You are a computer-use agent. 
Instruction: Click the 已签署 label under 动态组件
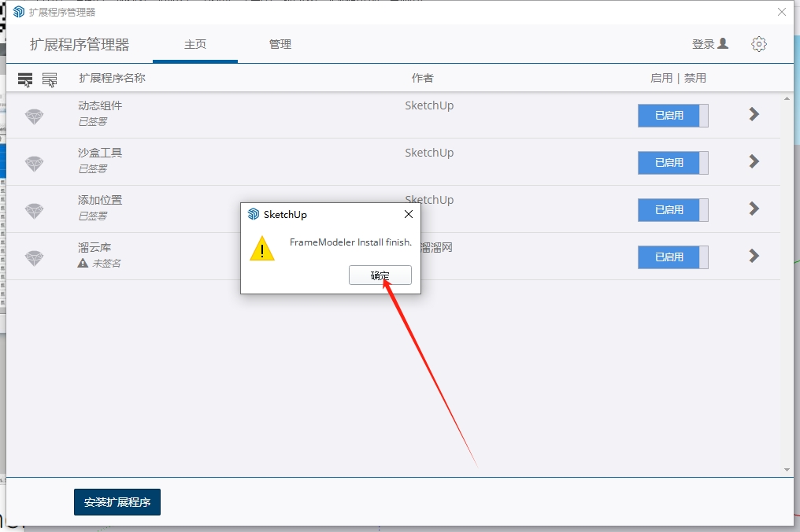(x=92, y=121)
